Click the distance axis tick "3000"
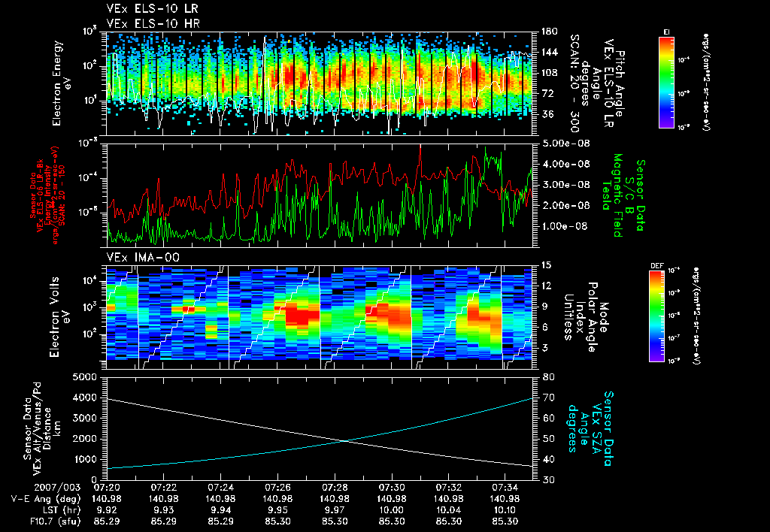Image resolution: width=770 pixels, height=532 pixels. [x=84, y=418]
